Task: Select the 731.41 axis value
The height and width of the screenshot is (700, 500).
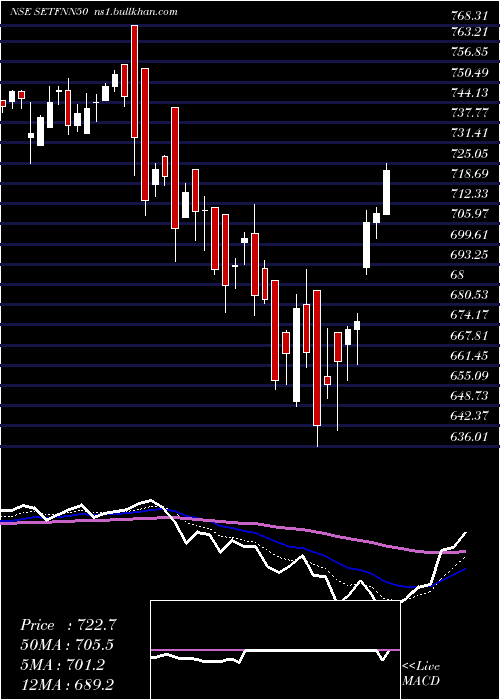Action: pos(467,133)
